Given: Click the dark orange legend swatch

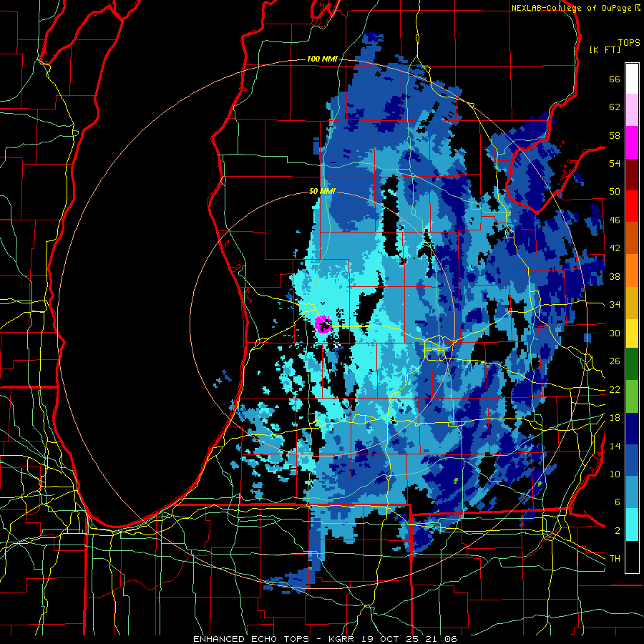Looking at the screenshot, I should pyautogui.click(x=632, y=238).
